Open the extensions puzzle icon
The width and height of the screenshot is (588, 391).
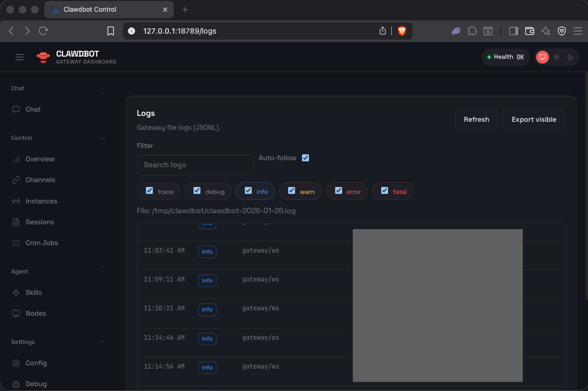point(472,31)
